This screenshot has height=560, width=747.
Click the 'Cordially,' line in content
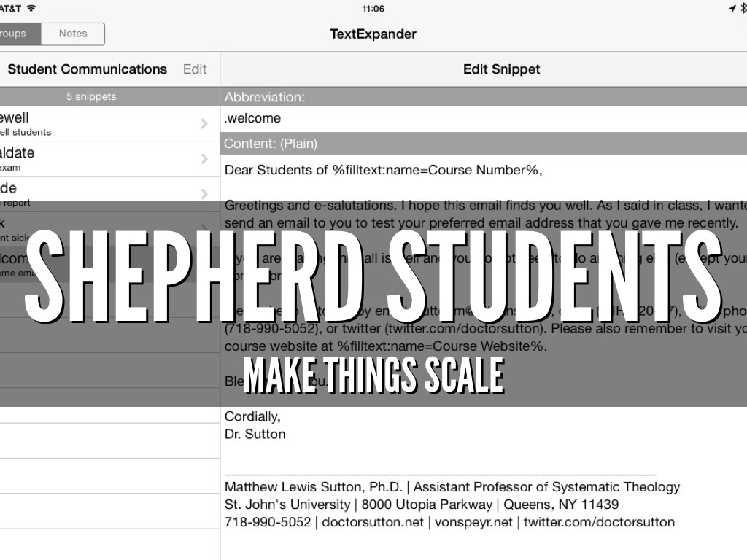(252, 416)
